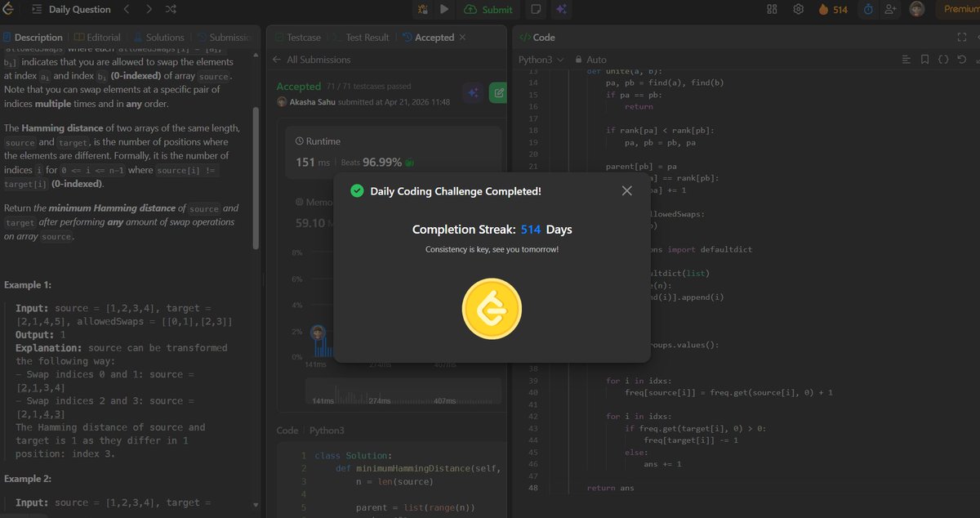Switch to the Description tab
The width and height of the screenshot is (980, 518).
point(33,38)
